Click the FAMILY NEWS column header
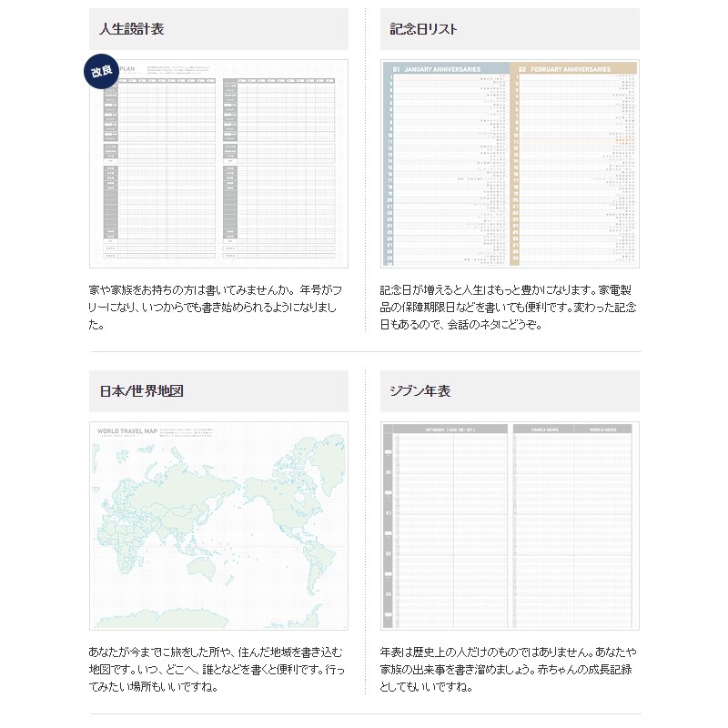This screenshot has height=728, width=728. 544,430
